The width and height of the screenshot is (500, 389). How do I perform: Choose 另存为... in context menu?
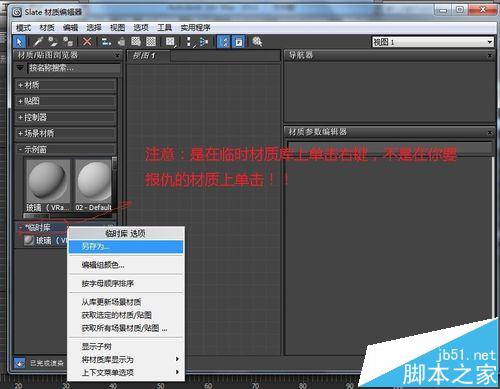pos(126,247)
